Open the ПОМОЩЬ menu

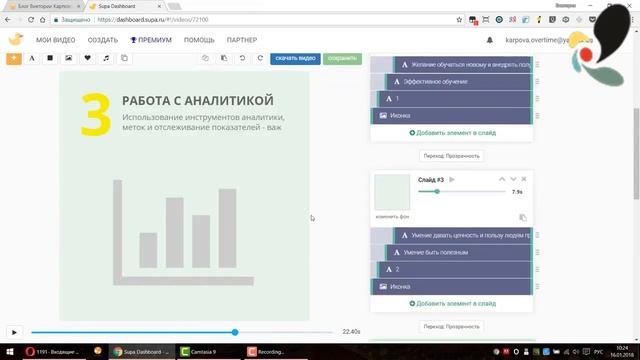(x=199, y=40)
